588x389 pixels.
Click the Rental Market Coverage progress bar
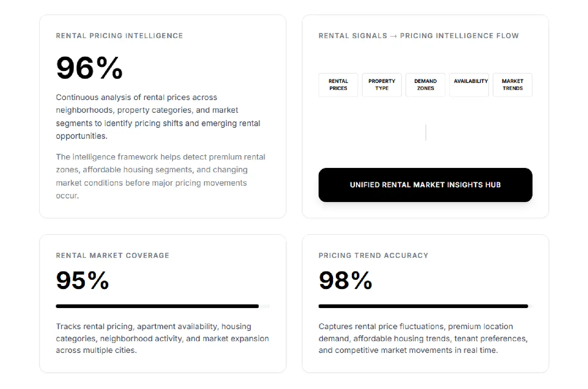point(163,306)
